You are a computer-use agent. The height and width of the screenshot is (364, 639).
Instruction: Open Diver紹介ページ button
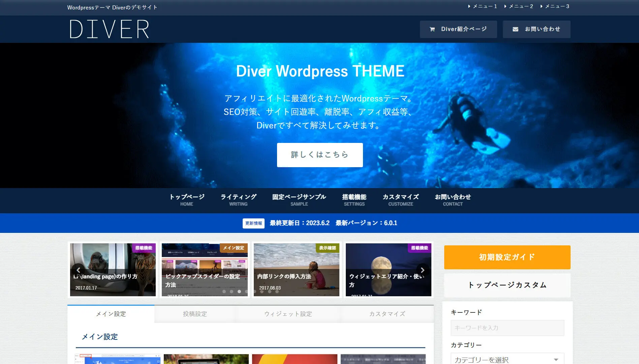click(458, 29)
